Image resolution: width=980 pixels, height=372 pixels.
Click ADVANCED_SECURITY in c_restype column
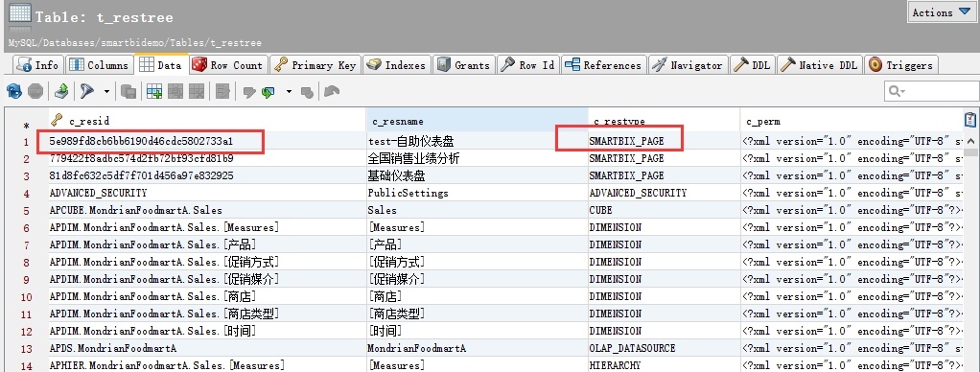(x=664, y=193)
